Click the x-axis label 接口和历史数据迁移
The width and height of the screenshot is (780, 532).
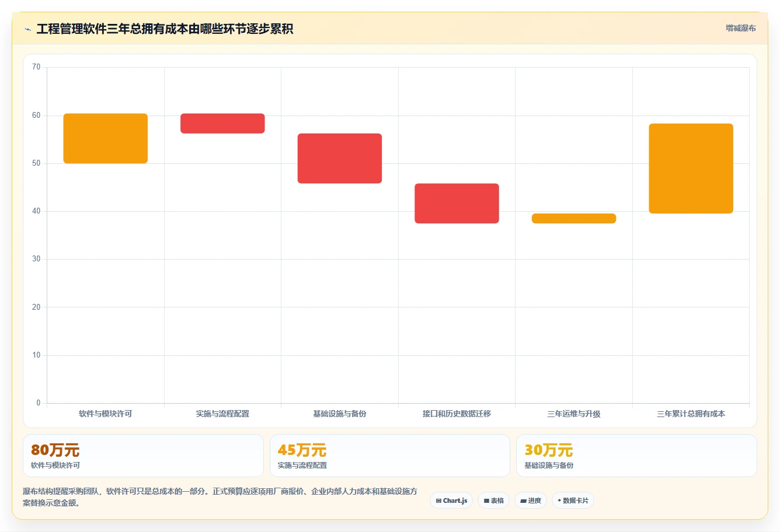tap(457, 414)
